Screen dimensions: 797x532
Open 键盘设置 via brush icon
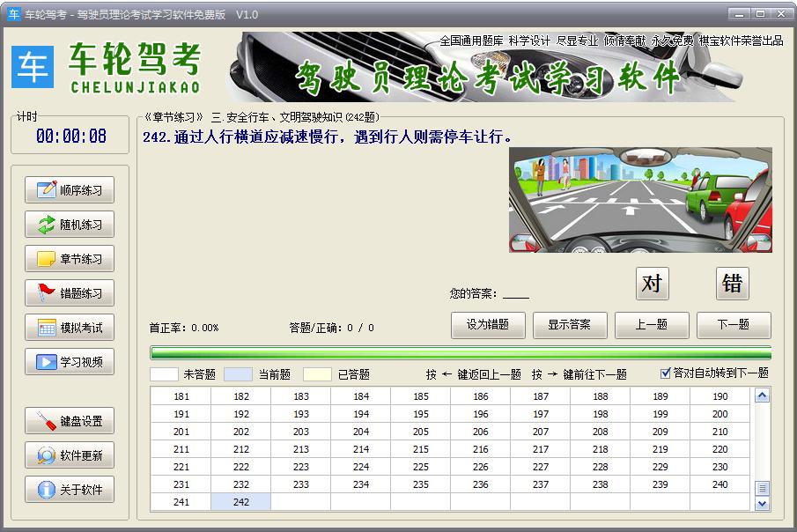(46, 421)
